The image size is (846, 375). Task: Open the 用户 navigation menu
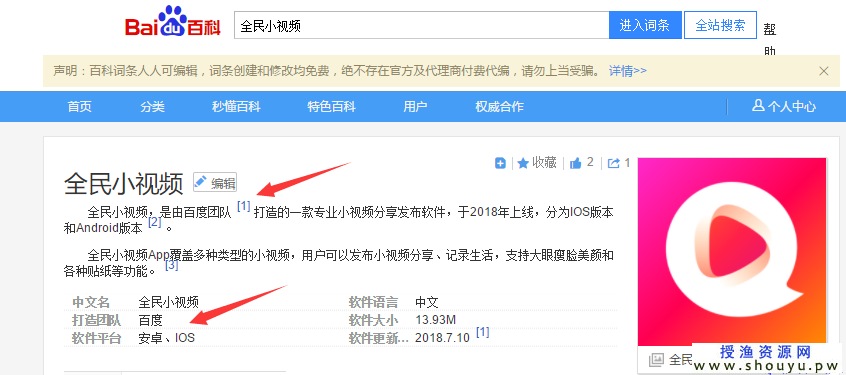coord(415,106)
